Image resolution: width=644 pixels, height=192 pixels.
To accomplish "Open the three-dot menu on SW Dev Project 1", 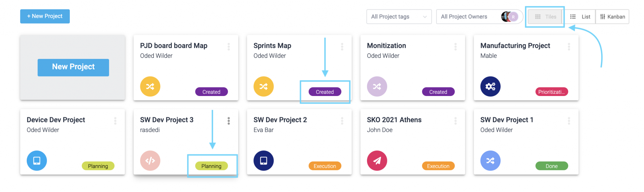I will tap(569, 121).
